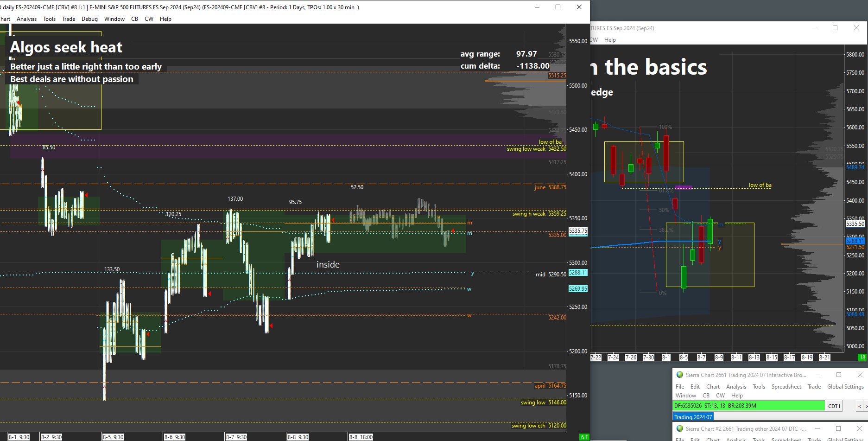The height and width of the screenshot is (441, 868).
Task: Open Tools menu in Sierra Chart 2661 window
Action: 759,387
